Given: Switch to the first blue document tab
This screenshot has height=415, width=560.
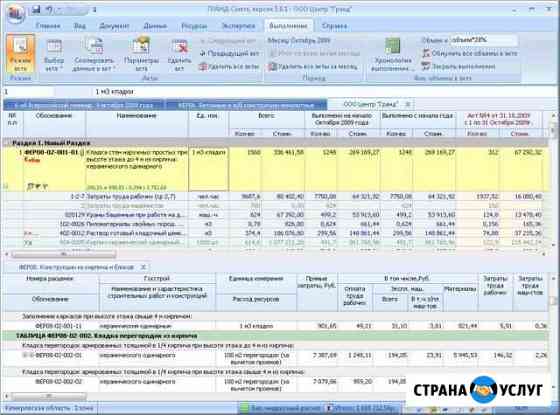Looking at the screenshot, I should click(x=84, y=105).
